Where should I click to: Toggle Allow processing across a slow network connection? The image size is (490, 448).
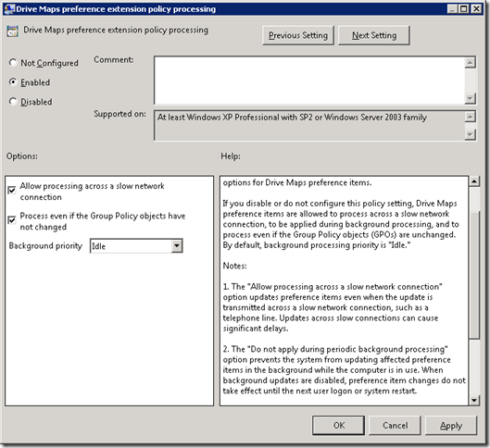click(11, 190)
